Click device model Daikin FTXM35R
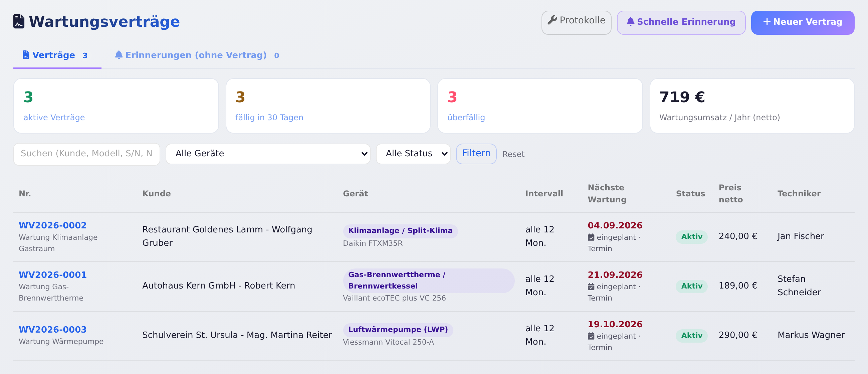The width and height of the screenshot is (868, 374). (x=373, y=244)
